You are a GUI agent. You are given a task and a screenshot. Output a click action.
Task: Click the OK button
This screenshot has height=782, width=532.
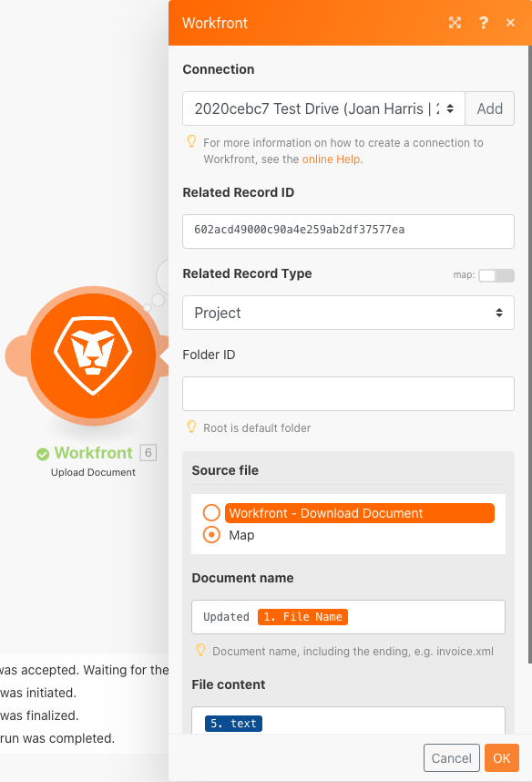(x=502, y=758)
